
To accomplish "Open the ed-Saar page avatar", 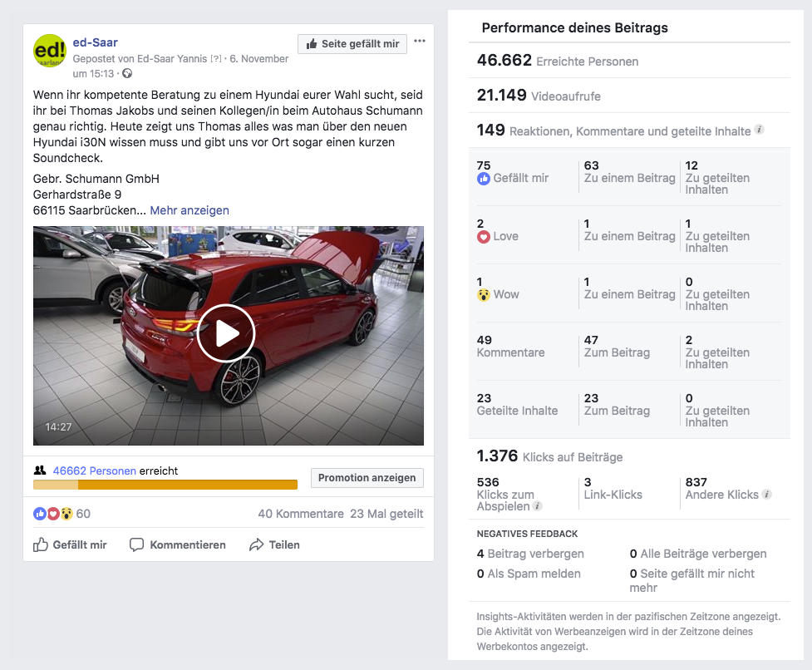I will point(50,51).
